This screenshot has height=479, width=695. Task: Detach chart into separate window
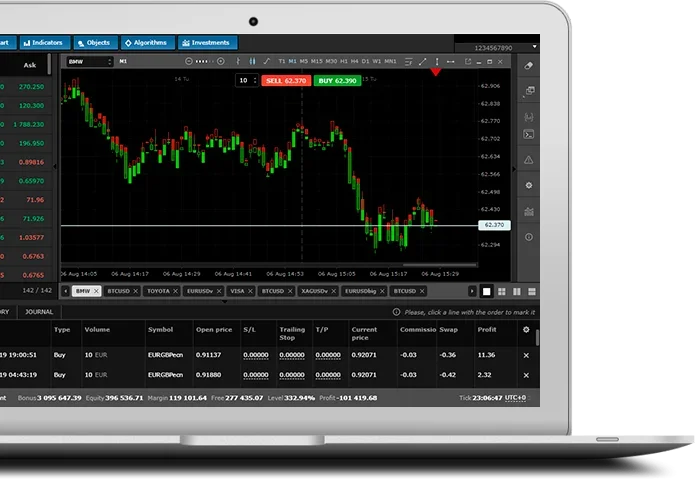point(468,62)
